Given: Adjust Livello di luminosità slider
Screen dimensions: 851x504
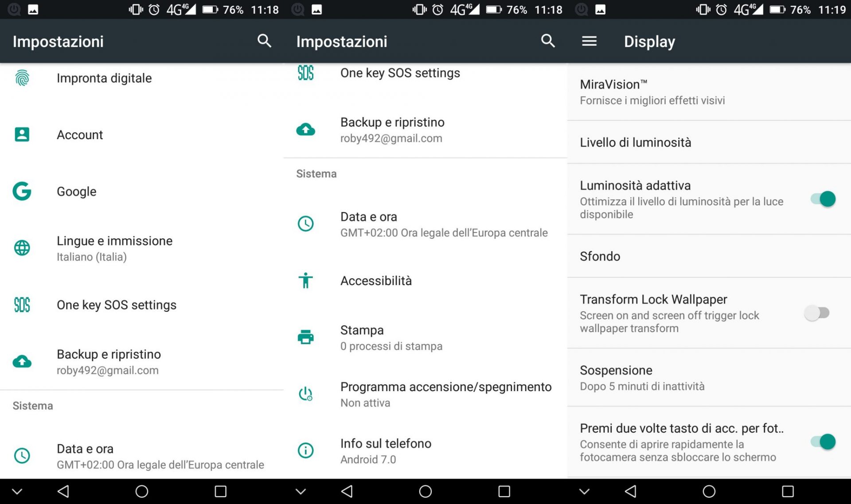Looking at the screenshot, I should click(x=709, y=142).
